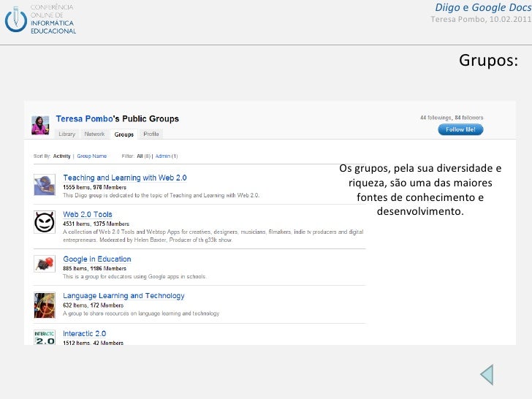Click the Follow Me! button
Viewport: 532px width, 399px height.
460,129
